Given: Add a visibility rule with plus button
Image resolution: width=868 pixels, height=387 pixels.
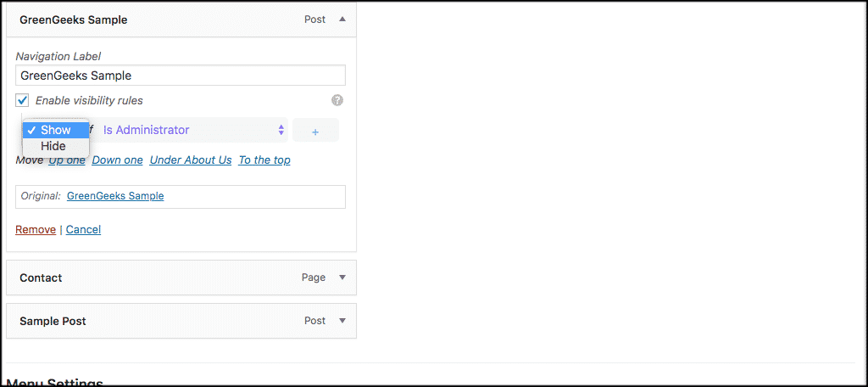Looking at the screenshot, I should tap(315, 131).
